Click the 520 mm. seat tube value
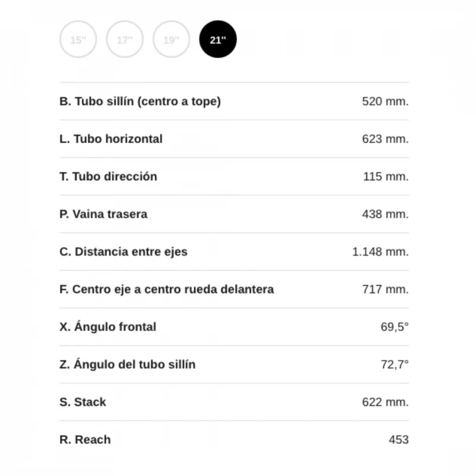The width and height of the screenshot is (476, 476). (x=385, y=101)
